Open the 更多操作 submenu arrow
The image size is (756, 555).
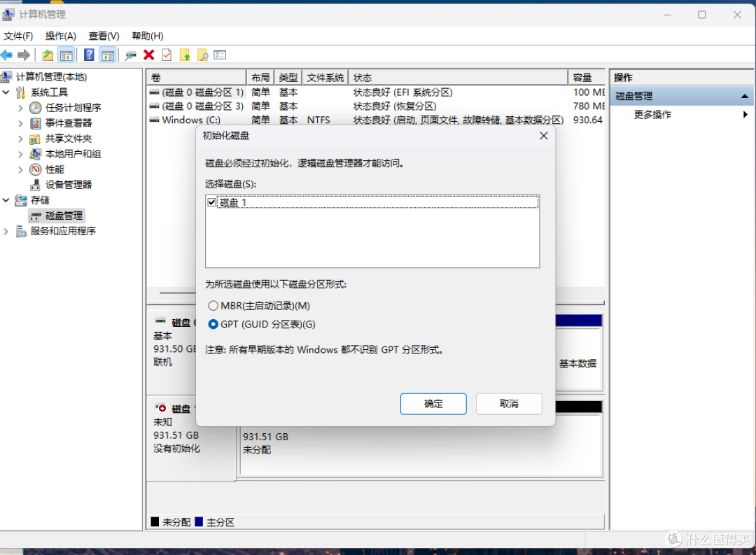745,114
